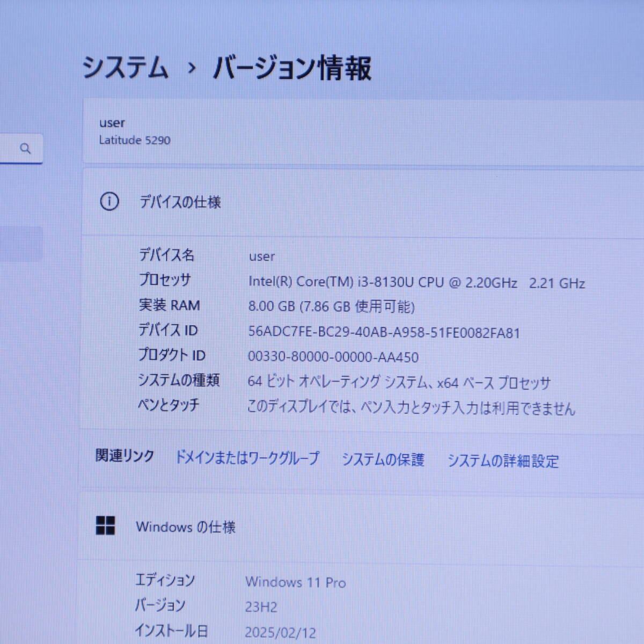The width and height of the screenshot is (644, 644).
Task: Click the デバイス ID label
Action: 168,330
